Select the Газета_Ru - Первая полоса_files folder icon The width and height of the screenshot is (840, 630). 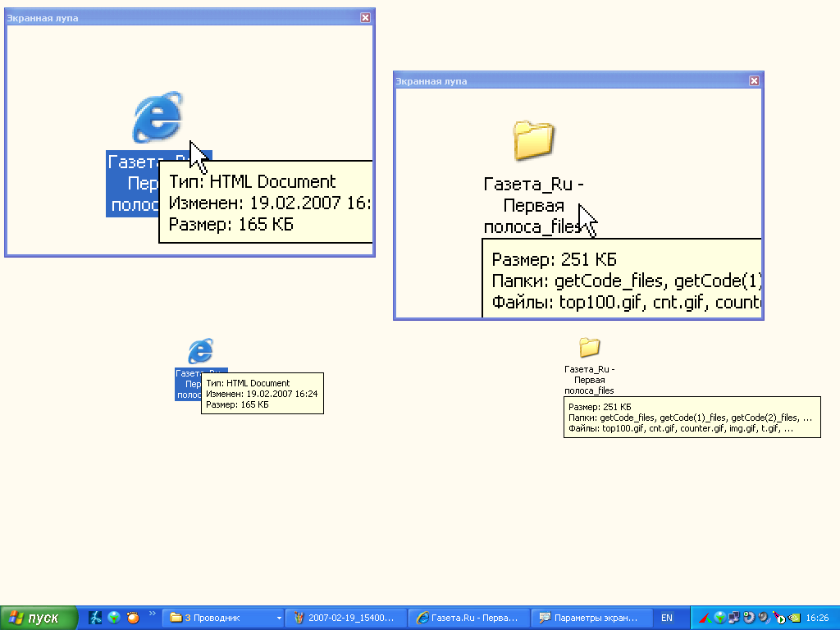[x=589, y=348]
